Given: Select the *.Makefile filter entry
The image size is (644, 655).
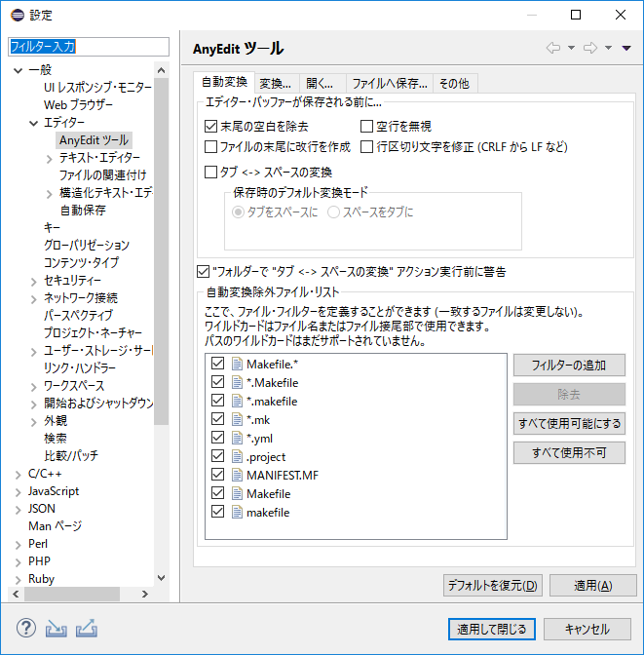Looking at the screenshot, I should 272,383.
